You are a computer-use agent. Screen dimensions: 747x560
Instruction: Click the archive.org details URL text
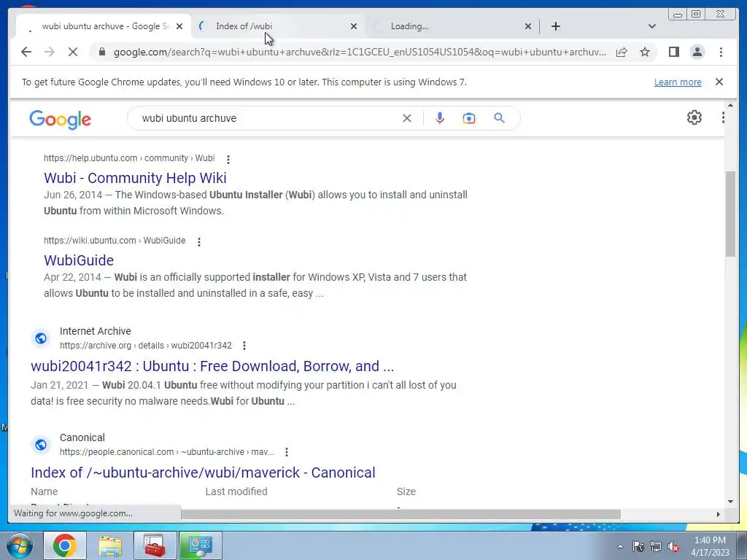point(146,345)
